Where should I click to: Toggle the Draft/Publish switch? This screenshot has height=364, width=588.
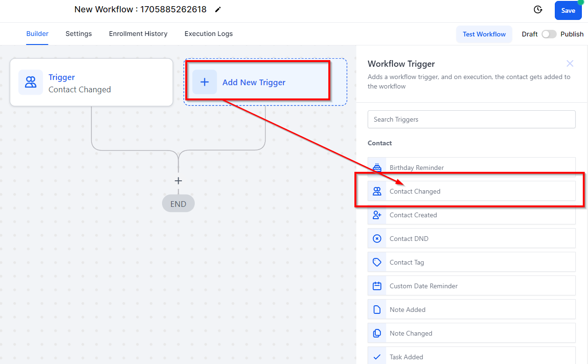(x=549, y=34)
